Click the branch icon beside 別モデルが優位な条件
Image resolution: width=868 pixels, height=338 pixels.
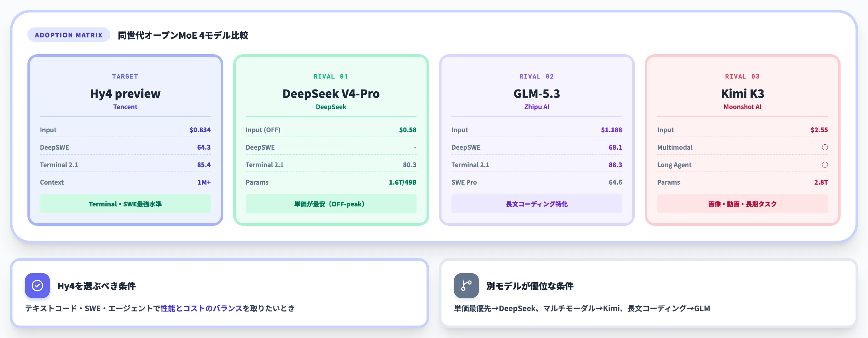coord(466,285)
